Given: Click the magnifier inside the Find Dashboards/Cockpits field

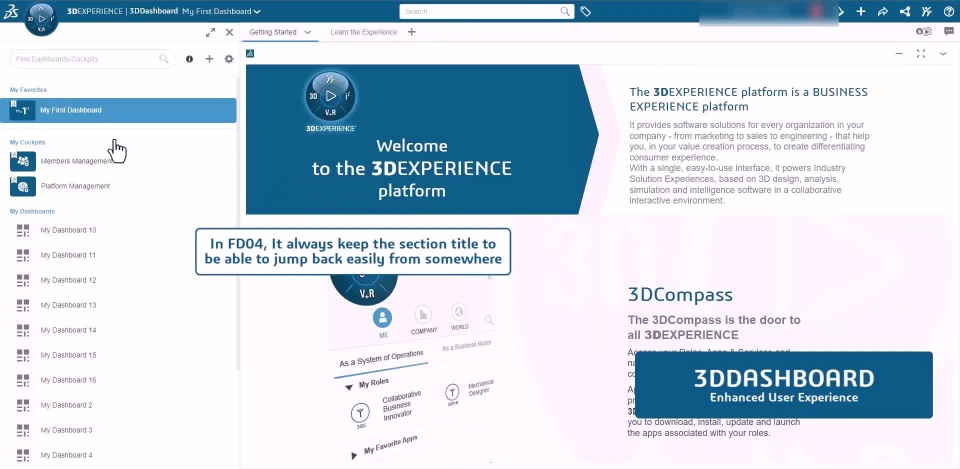Looking at the screenshot, I should click(163, 59).
